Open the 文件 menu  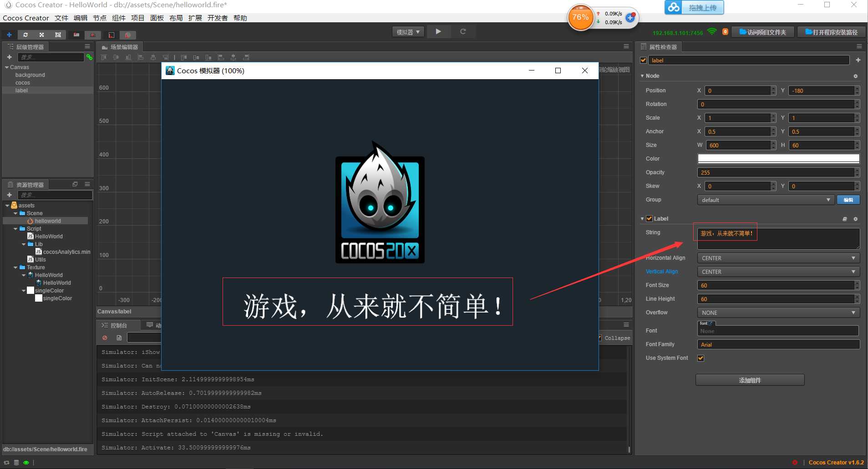pos(61,18)
